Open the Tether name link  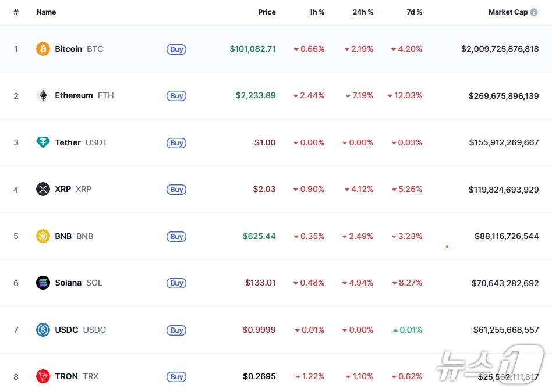pyautogui.click(x=68, y=142)
